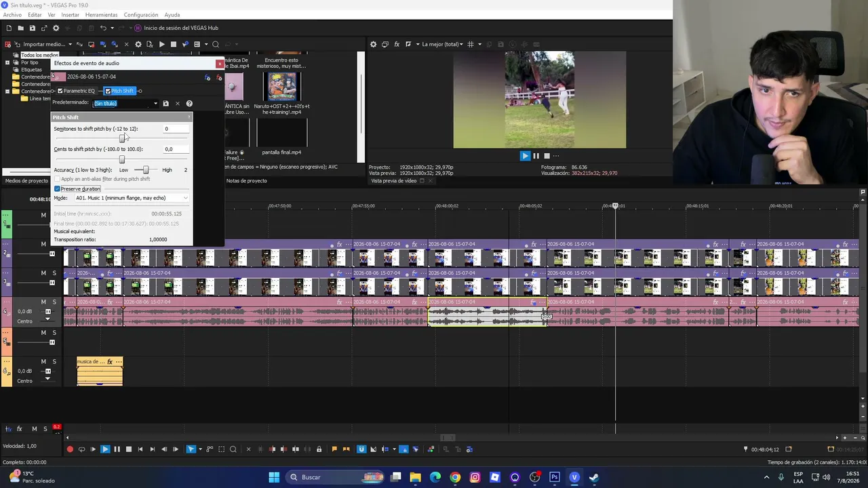
Task: Toggle the lock event icon
Action: (x=319, y=449)
